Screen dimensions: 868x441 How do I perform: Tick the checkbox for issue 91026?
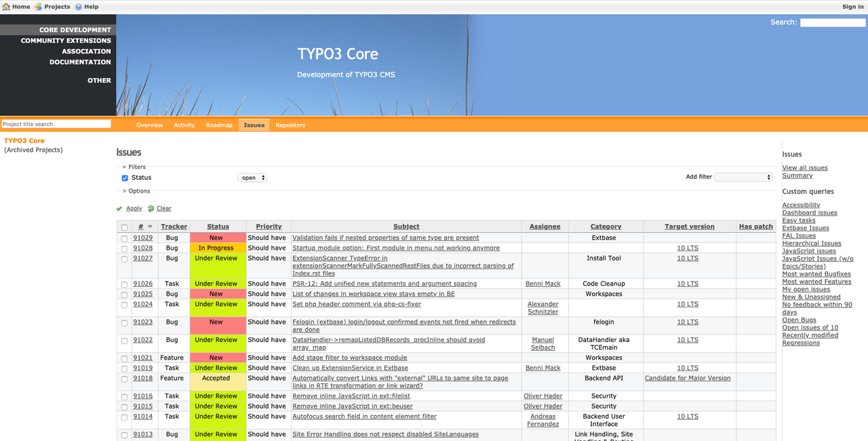click(123, 284)
